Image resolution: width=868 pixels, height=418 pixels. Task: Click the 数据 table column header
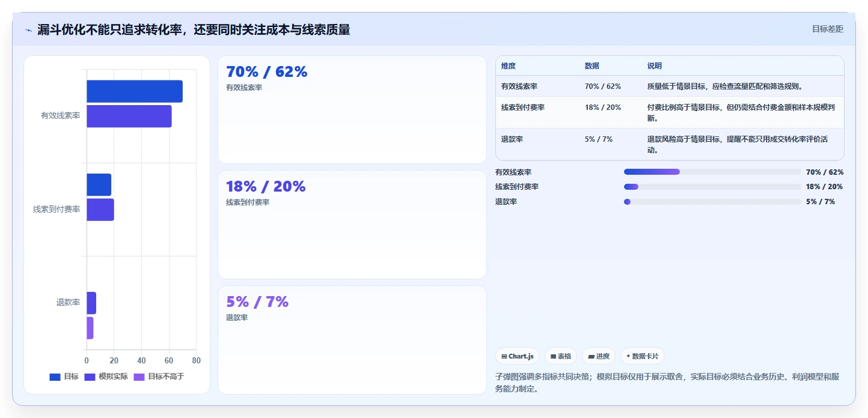(x=592, y=66)
